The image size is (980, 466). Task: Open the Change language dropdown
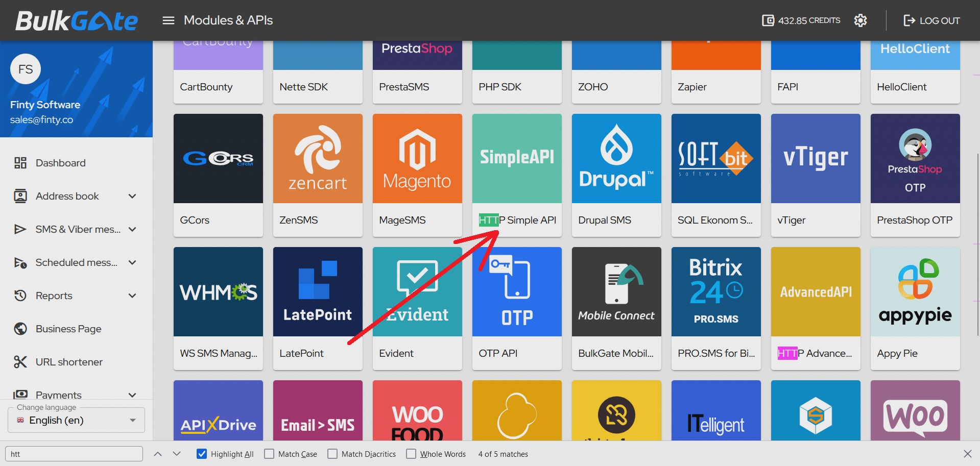click(x=77, y=420)
